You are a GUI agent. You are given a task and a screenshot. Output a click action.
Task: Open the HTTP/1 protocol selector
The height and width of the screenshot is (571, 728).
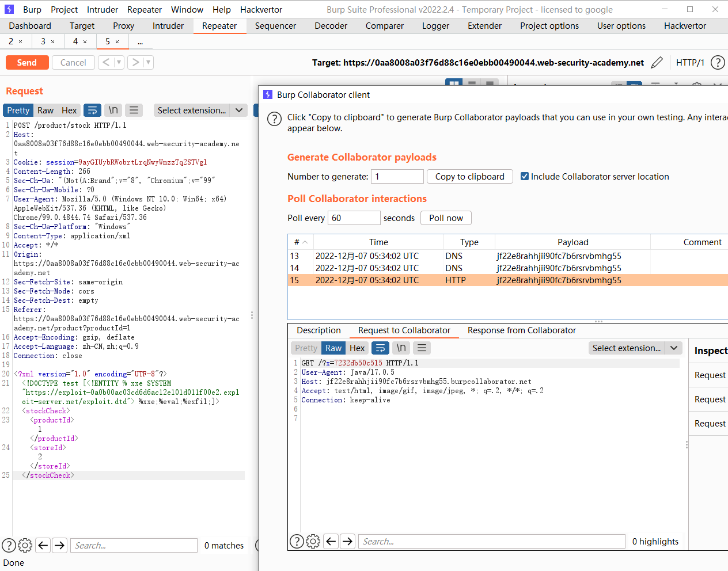[x=690, y=63]
